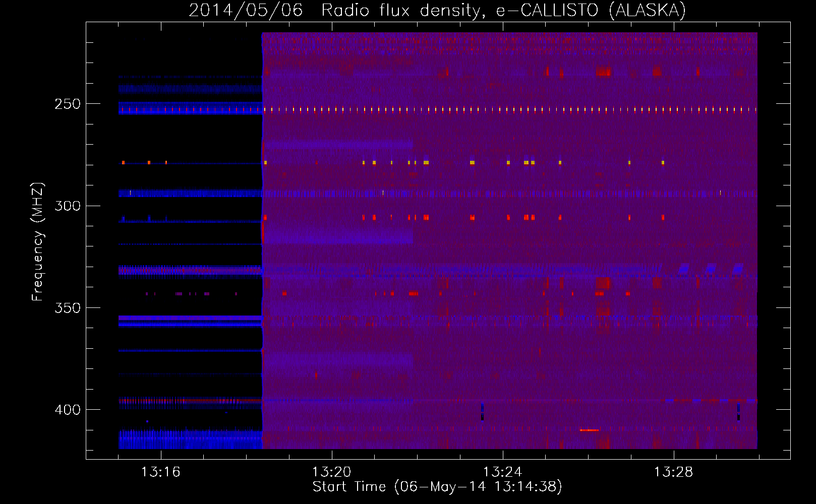
Task: Select the 400 frequency tick label
Action: click(x=68, y=410)
